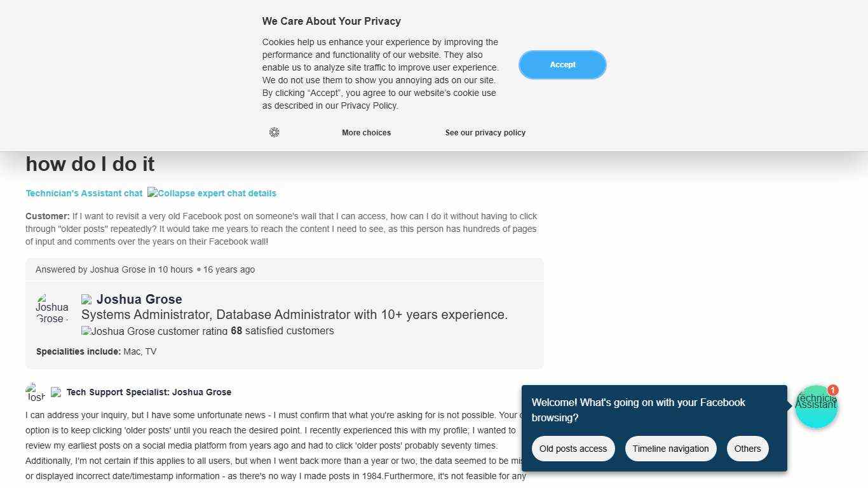Screen dimensions: 868x488
Task: Click "Tech Support Specialist: Joshua Grose" label
Action: pyautogui.click(x=149, y=392)
